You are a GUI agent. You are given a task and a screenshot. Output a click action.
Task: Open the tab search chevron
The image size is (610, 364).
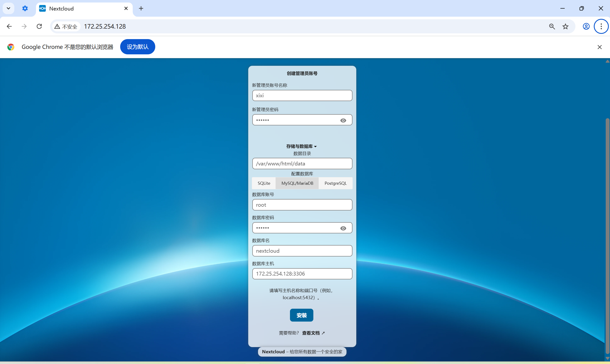tap(8, 8)
